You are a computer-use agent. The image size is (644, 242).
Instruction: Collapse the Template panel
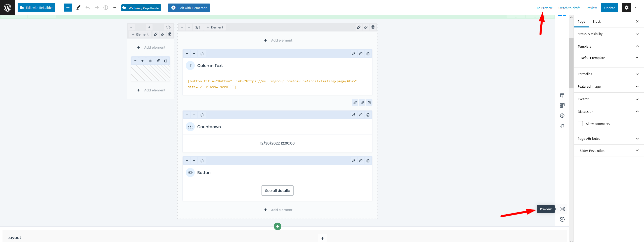pyautogui.click(x=609, y=46)
